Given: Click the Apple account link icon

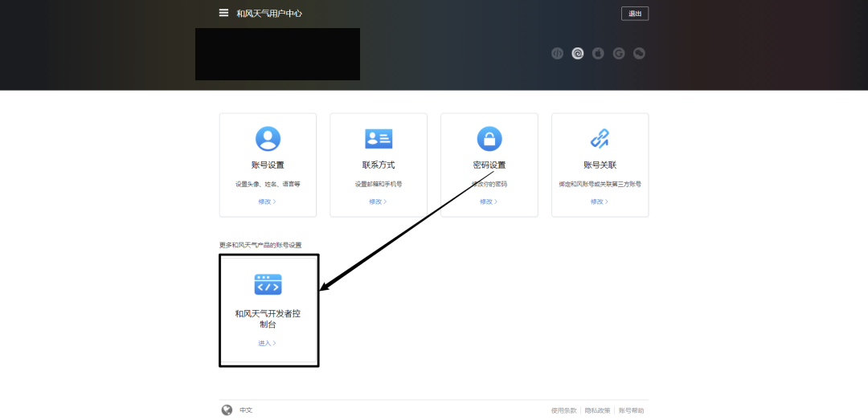Looking at the screenshot, I should click(598, 53).
